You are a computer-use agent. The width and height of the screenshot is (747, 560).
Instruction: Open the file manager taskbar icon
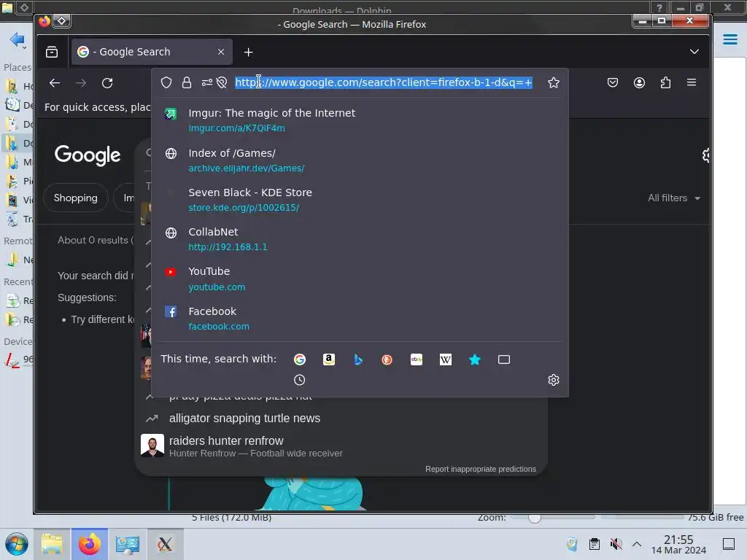[x=52, y=544]
